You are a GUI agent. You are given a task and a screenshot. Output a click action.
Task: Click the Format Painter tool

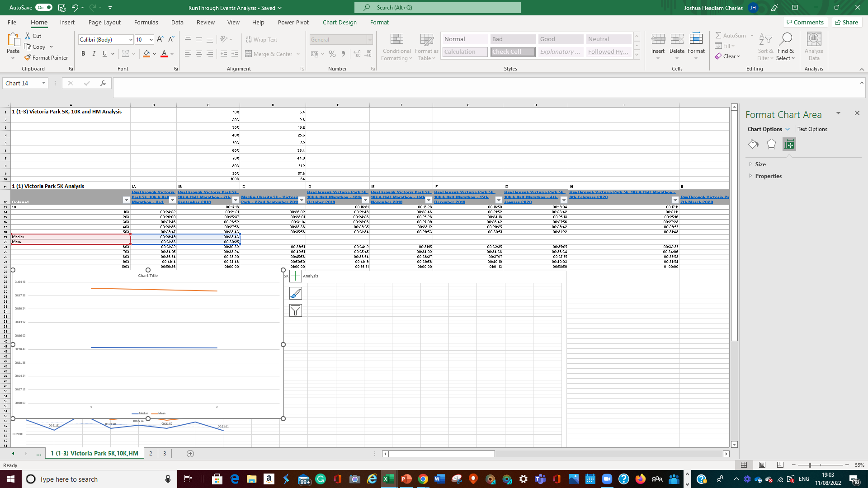tap(46, 58)
